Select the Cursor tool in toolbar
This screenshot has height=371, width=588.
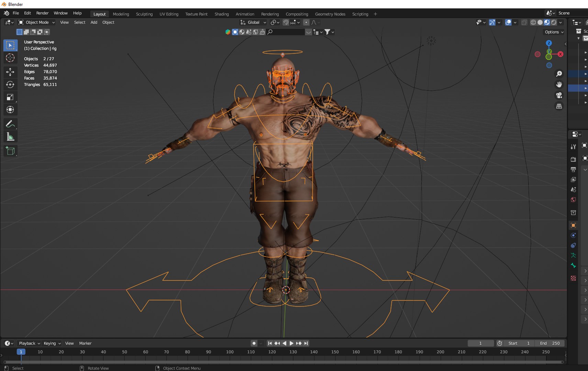10,58
